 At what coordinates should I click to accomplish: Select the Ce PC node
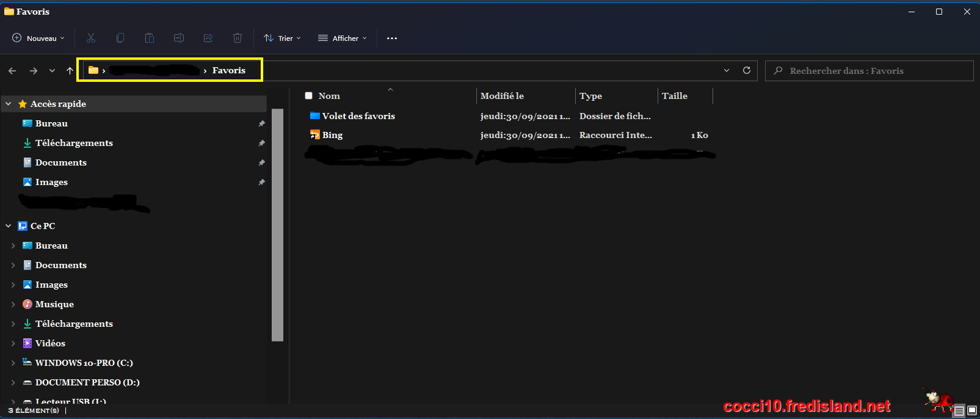coord(43,226)
